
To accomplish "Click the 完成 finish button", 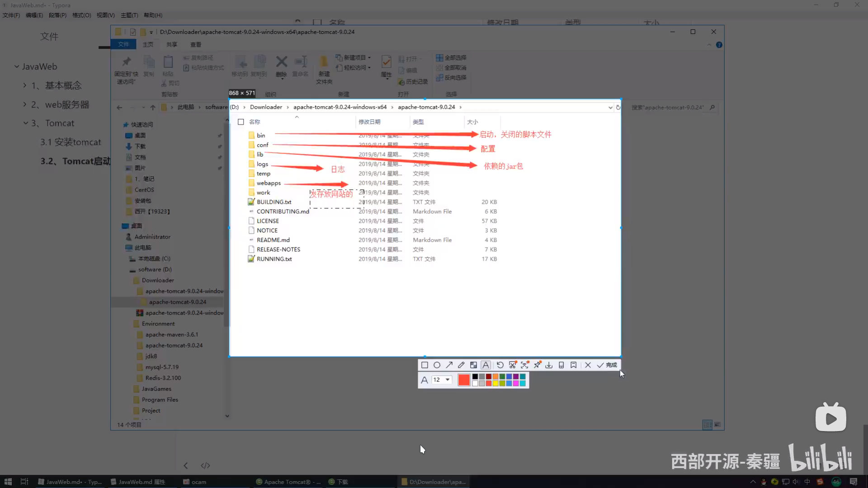I will pos(607,365).
